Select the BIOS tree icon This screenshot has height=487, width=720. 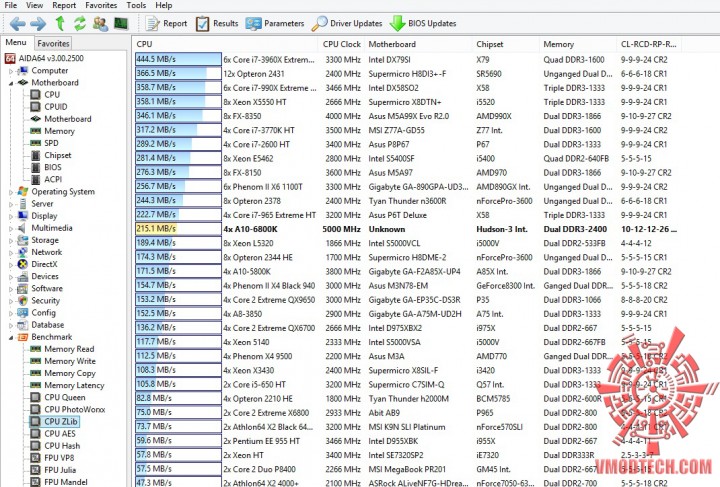(x=35, y=167)
